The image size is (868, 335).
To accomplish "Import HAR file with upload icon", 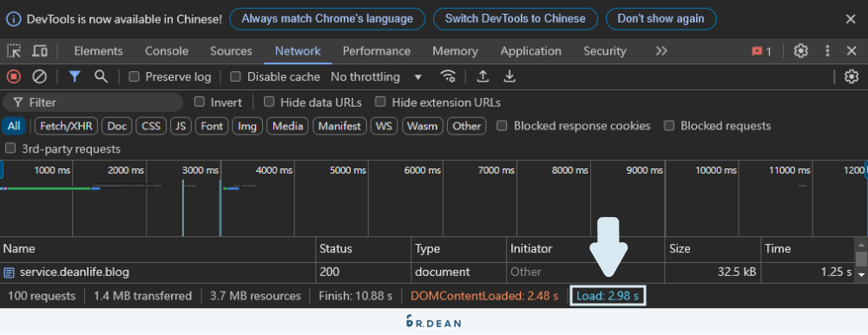I will click(483, 76).
